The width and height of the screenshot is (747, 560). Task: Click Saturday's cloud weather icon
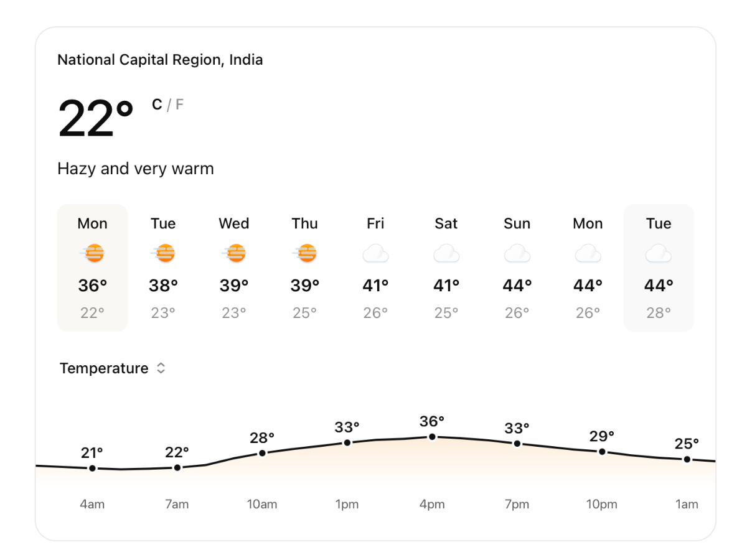tap(446, 254)
